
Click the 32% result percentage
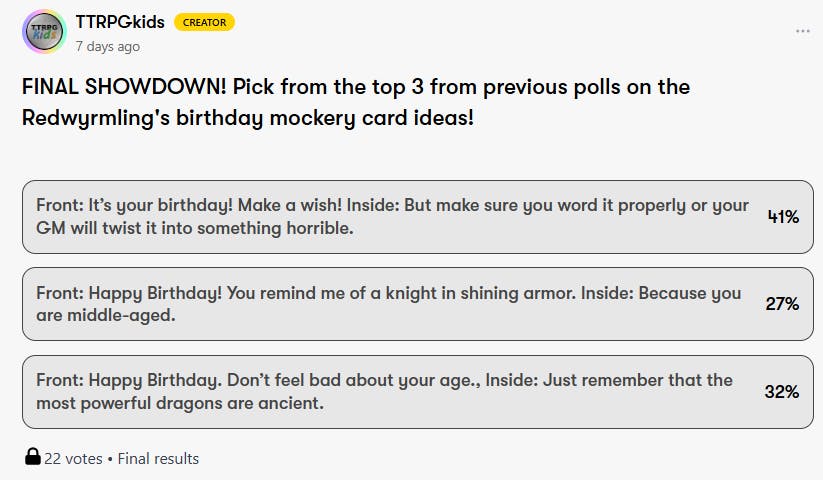click(782, 392)
